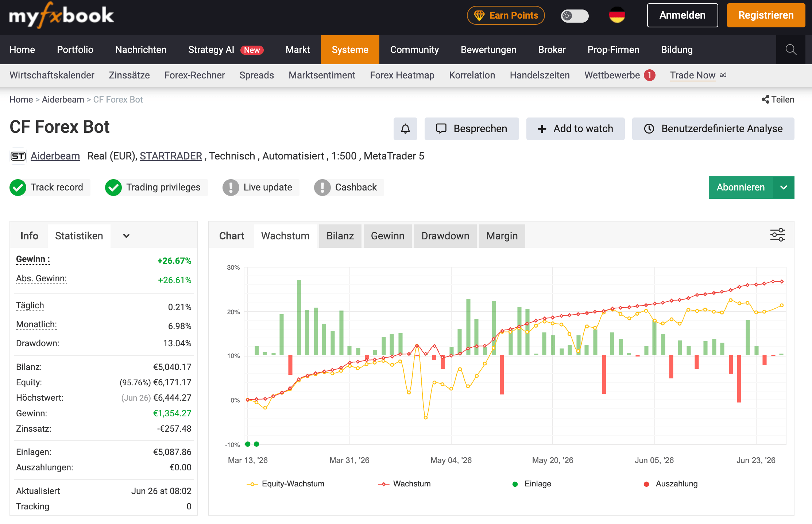Image resolution: width=812 pixels, height=524 pixels.
Task: Click the Aiderbeam breadcrumb link
Action: 63,100
